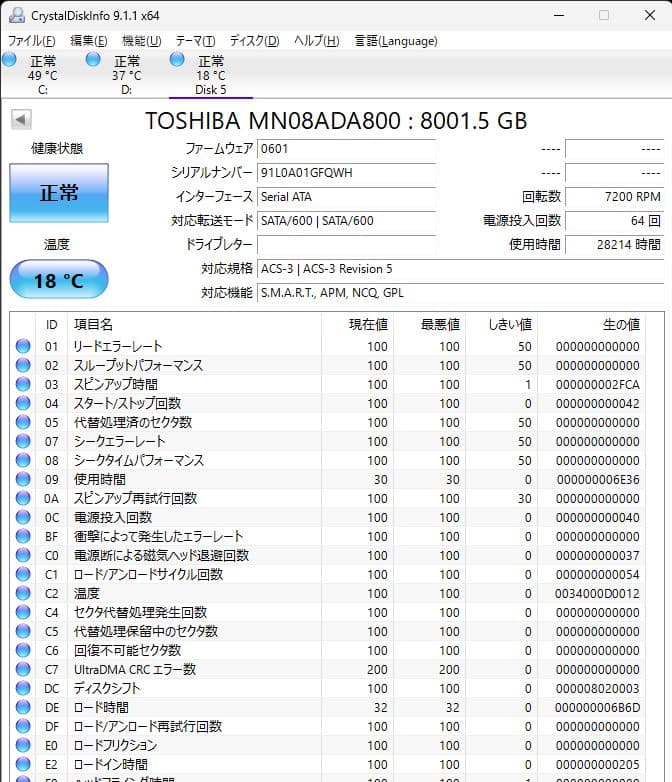Image resolution: width=672 pixels, height=782 pixels.
Task: Open the 言語(Language) menu
Action: (x=396, y=40)
